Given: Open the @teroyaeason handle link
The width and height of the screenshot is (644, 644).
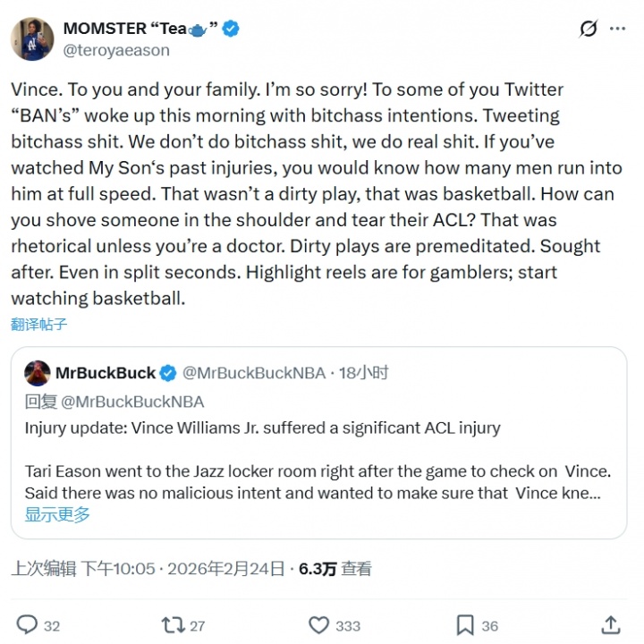Looking at the screenshot, I should tap(116, 51).
